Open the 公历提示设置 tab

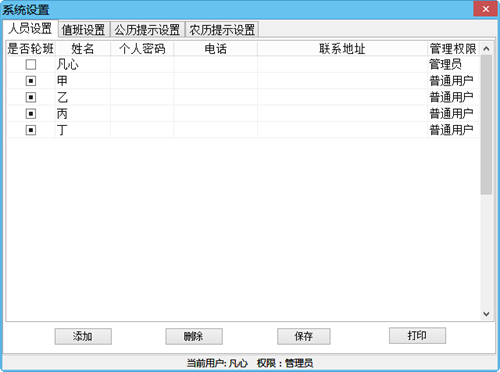coord(147,30)
